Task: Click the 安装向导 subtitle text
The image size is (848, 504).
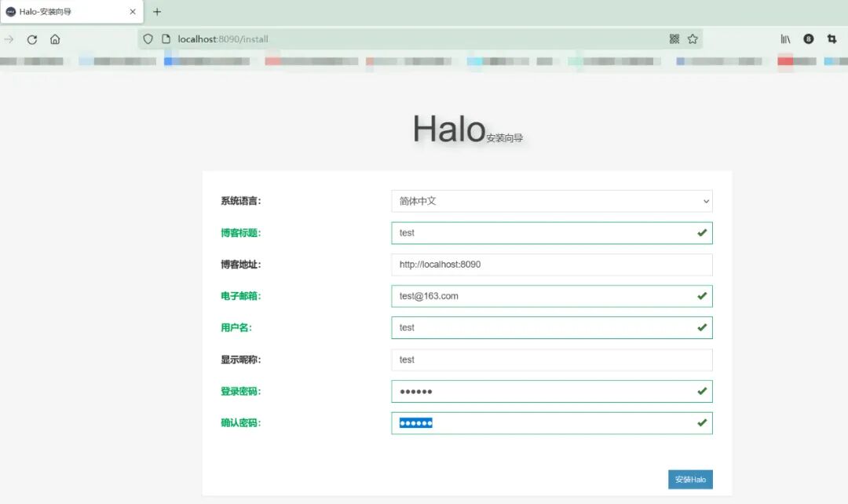Action: point(505,138)
